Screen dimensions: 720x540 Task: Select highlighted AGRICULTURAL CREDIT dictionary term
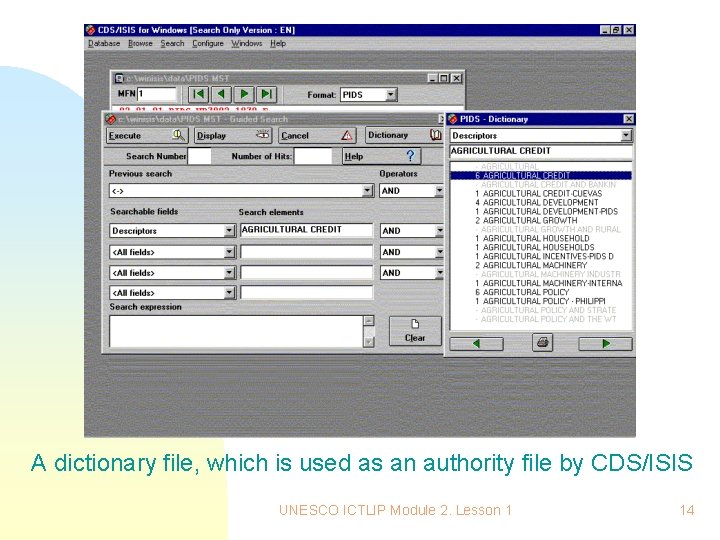pyautogui.click(x=541, y=175)
